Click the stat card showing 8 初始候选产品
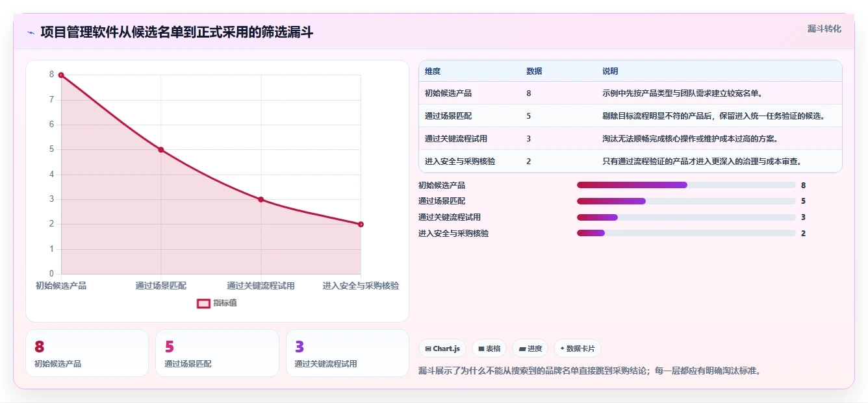Screen dimensions: 868x403 coord(87,353)
